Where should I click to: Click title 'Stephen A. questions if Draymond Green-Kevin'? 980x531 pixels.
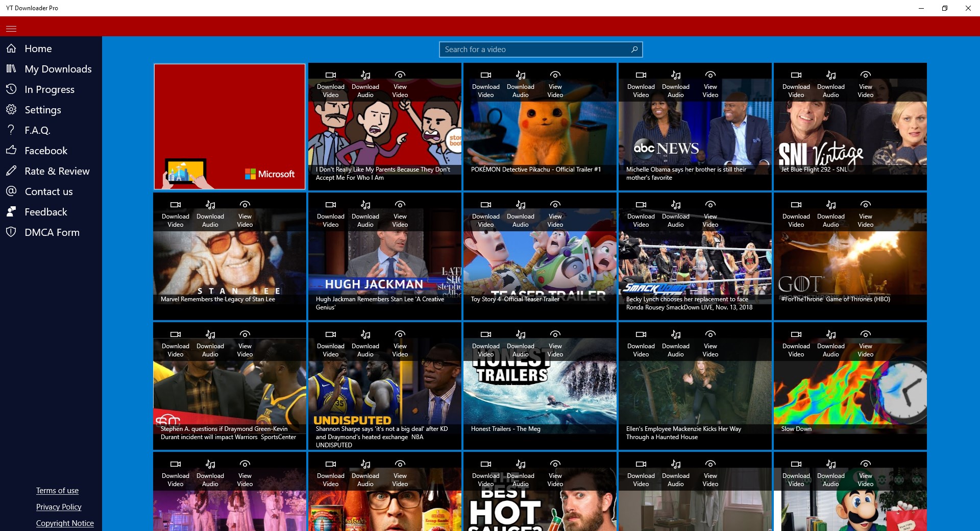click(228, 433)
